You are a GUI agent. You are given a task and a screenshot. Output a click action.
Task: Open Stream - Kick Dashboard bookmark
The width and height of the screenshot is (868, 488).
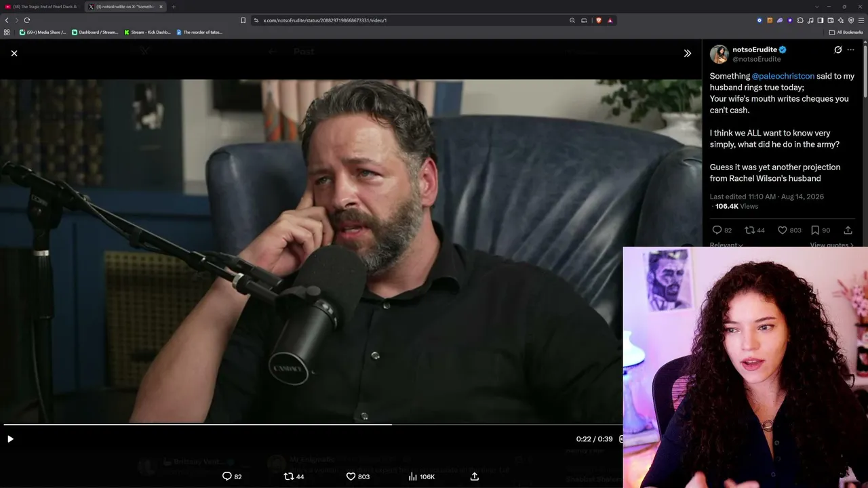147,32
